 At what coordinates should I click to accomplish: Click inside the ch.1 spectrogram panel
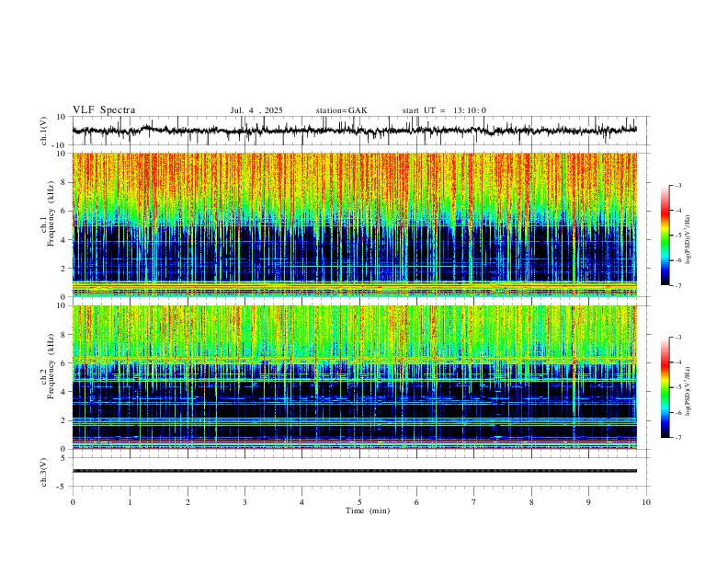(x=354, y=224)
